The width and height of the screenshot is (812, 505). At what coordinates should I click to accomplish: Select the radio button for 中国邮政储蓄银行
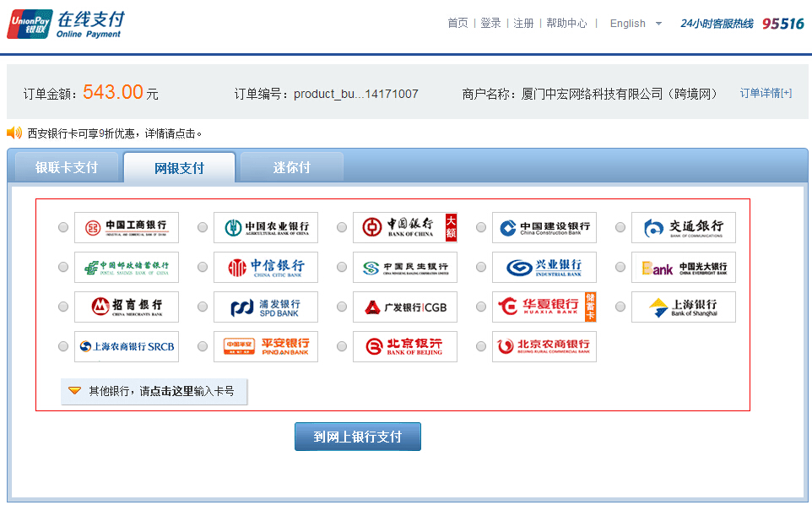click(x=63, y=267)
